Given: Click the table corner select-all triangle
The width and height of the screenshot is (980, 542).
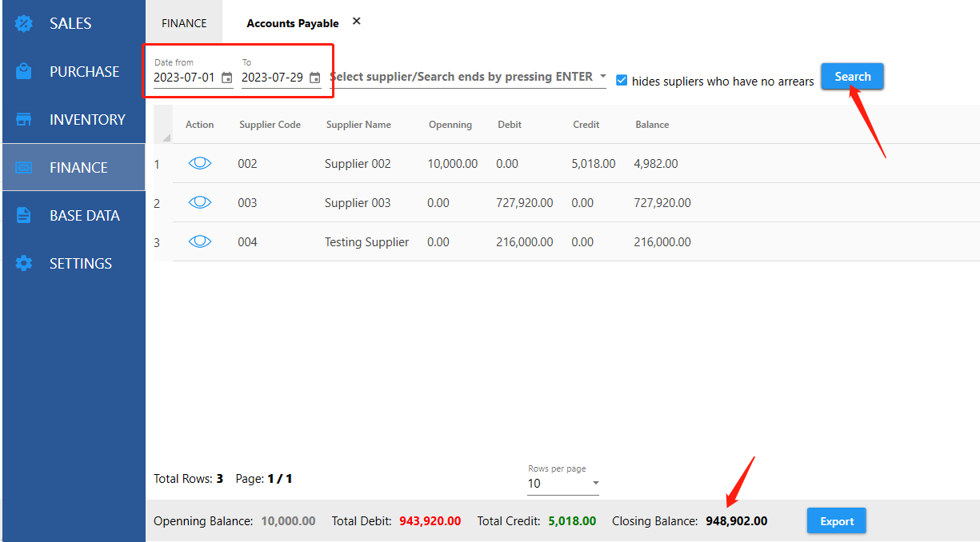Looking at the screenshot, I should [x=166, y=137].
